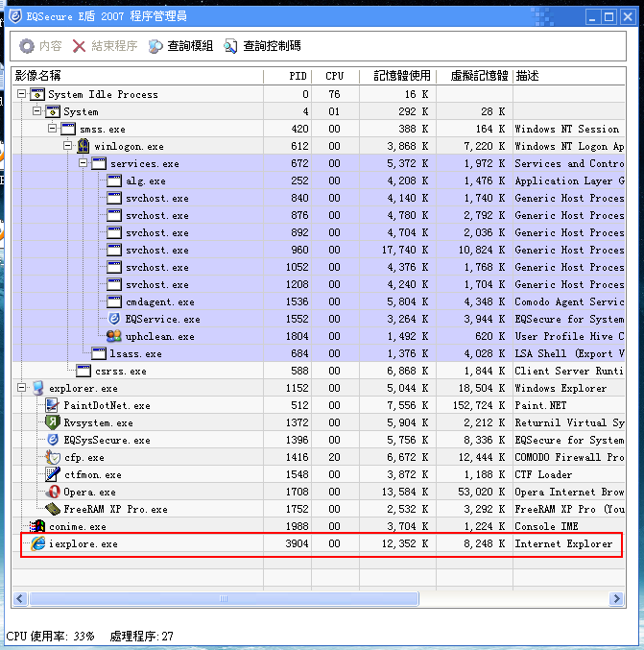The width and height of the screenshot is (644, 650).
Task: Click the CTF Loader description text
Action: click(543, 474)
